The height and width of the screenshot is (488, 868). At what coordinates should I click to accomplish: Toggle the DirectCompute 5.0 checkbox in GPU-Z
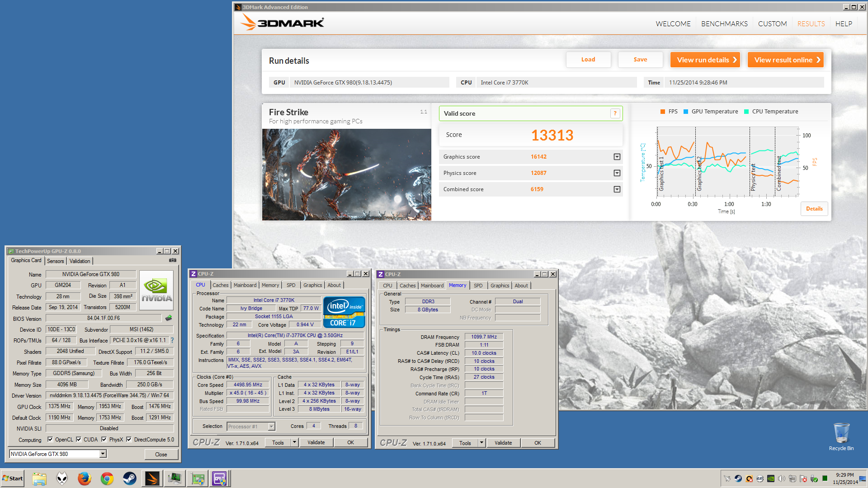129,439
